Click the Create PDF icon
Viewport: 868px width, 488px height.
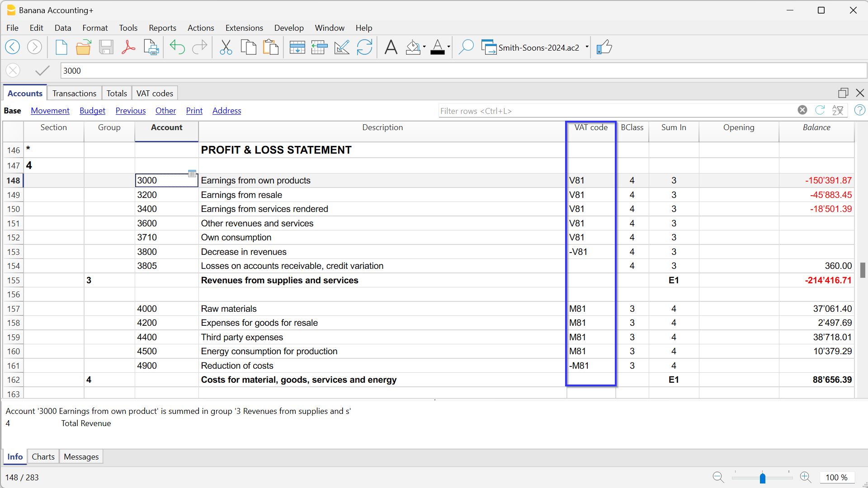128,47
